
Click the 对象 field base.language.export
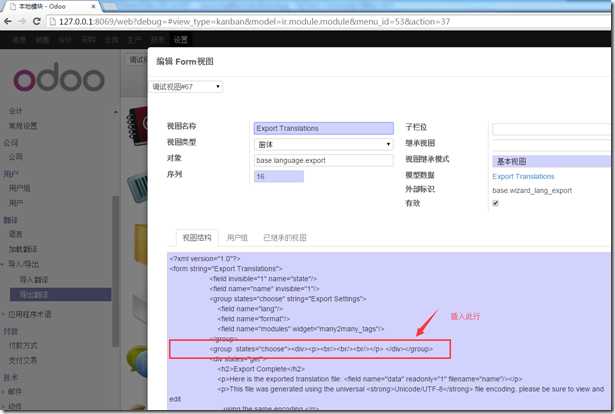coord(324,161)
